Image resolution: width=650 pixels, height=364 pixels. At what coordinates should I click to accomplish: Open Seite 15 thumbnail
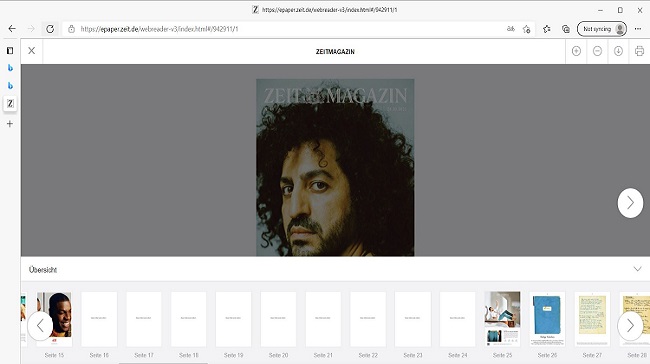coord(54,319)
